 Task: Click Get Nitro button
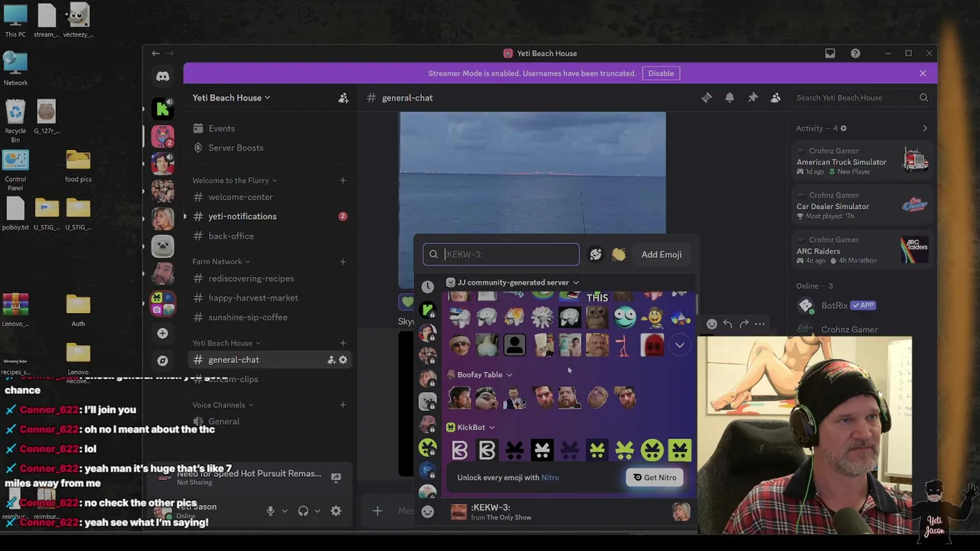click(655, 478)
